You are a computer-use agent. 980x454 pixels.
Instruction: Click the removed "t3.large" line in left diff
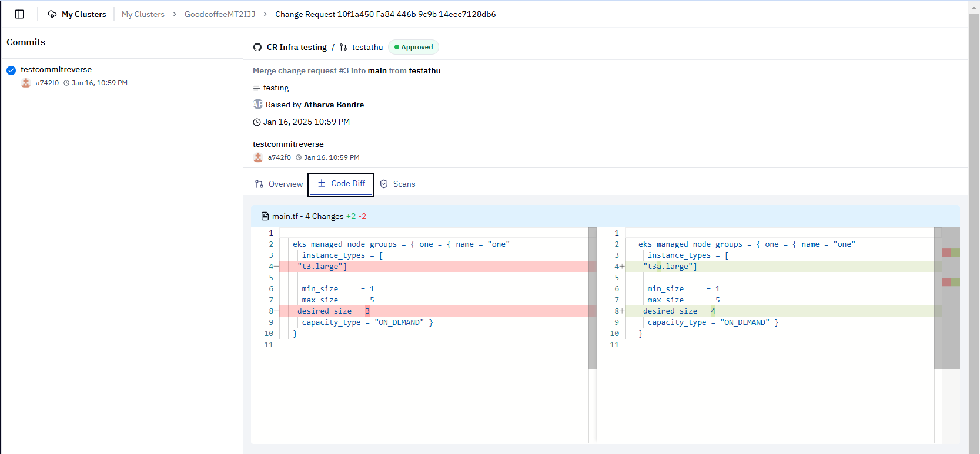click(322, 267)
